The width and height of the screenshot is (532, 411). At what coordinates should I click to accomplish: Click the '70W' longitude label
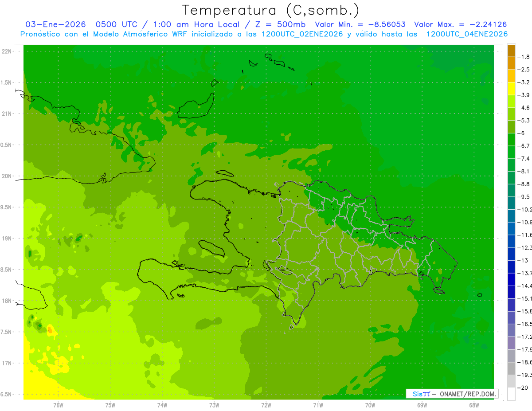click(x=370, y=404)
